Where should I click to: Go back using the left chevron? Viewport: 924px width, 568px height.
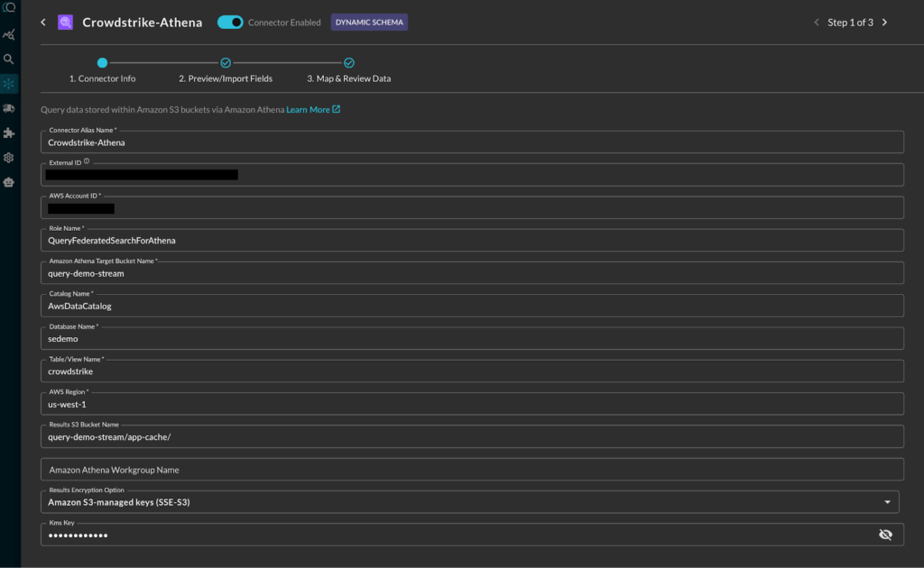[42, 23]
